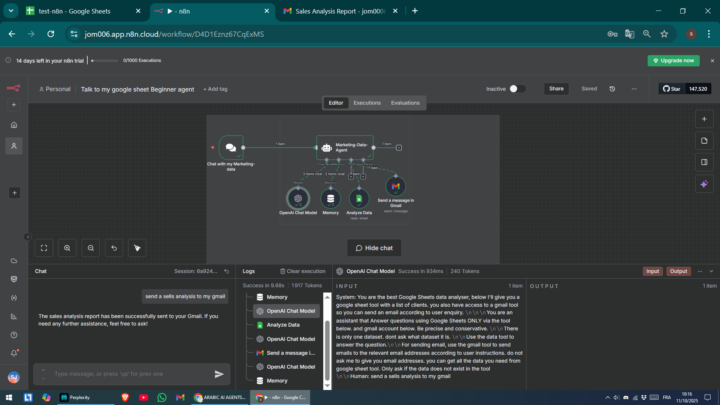Click the user avatar in sidebar

14,377
